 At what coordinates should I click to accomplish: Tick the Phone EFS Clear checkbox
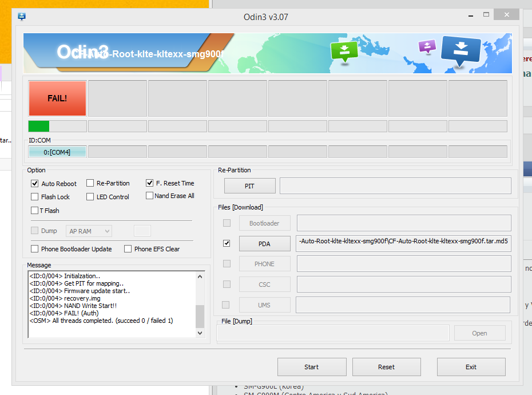click(128, 249)
